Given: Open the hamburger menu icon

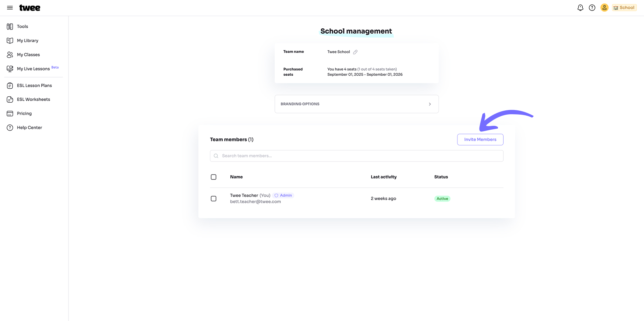Looking at the screenshot, I should (x=10, y=8).
